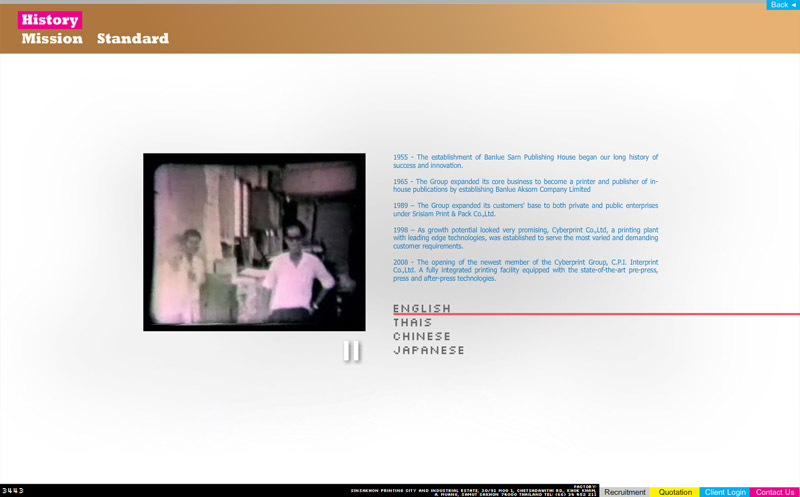Switch text language to THAIS
Image resolution: width=800 pixels, height=497 pixels.
pos(412,322)
